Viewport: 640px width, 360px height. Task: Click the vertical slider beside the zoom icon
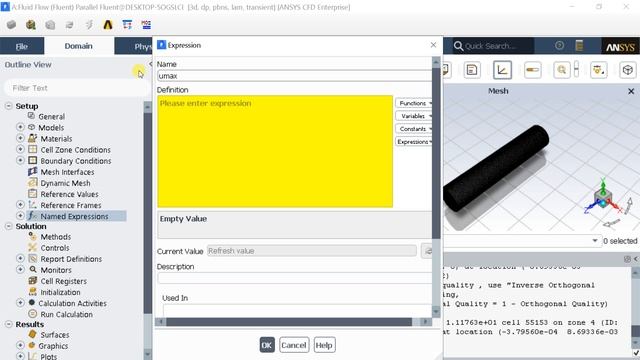[576, 69]
